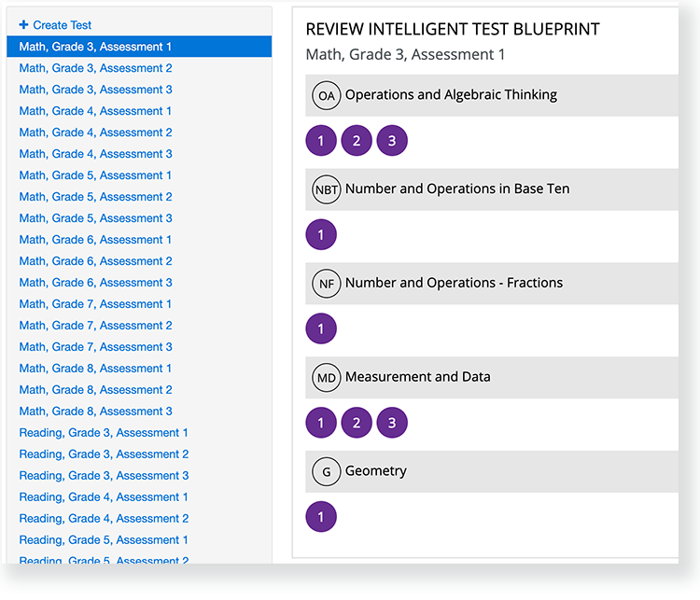Select Reading, Grade 3, Assessment 2

point(104,454)
